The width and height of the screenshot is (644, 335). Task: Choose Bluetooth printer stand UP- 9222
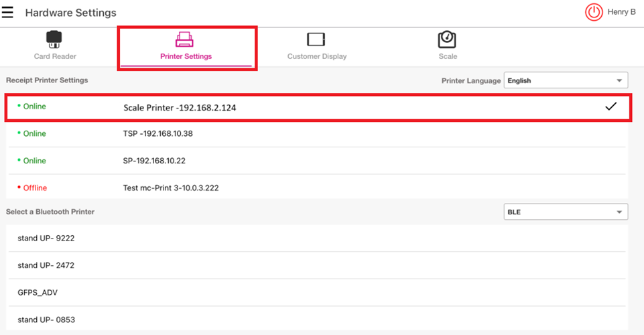pos(46,239)
